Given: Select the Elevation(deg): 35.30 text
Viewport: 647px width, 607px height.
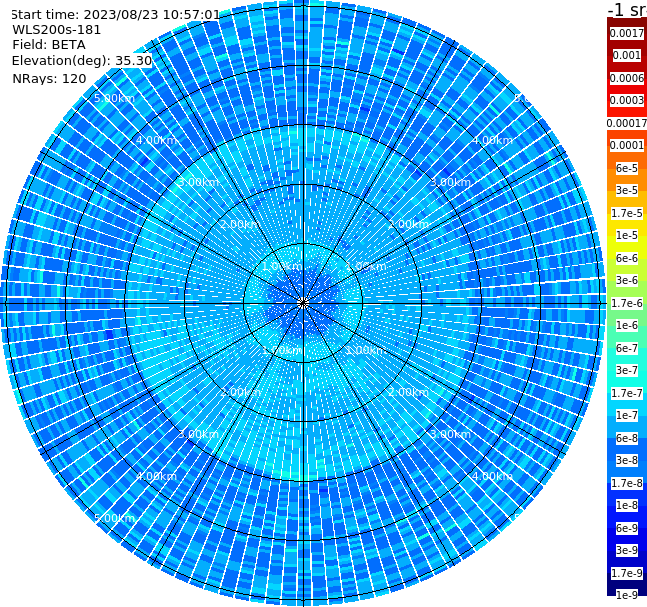Looking at the screenshot, I should tap(82, 61).
